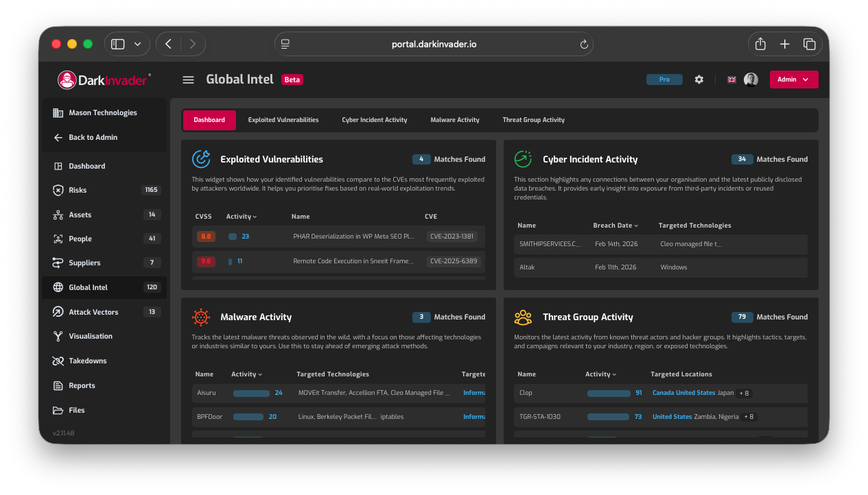The image size is (868, 495).
Task: Click the Threat Group Activity widget icon
Action: click(x=523, y=317)
